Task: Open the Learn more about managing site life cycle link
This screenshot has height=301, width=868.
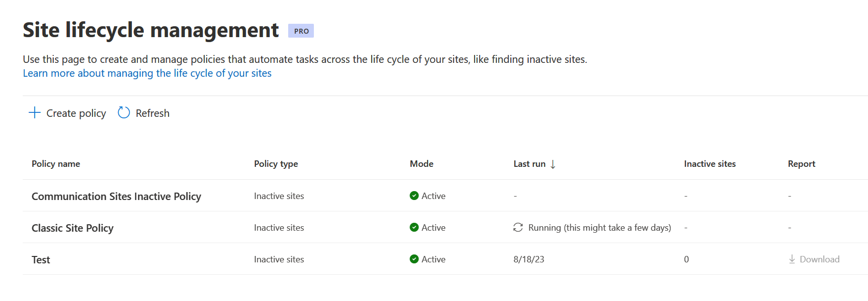Action: click(x=146, y=73)
